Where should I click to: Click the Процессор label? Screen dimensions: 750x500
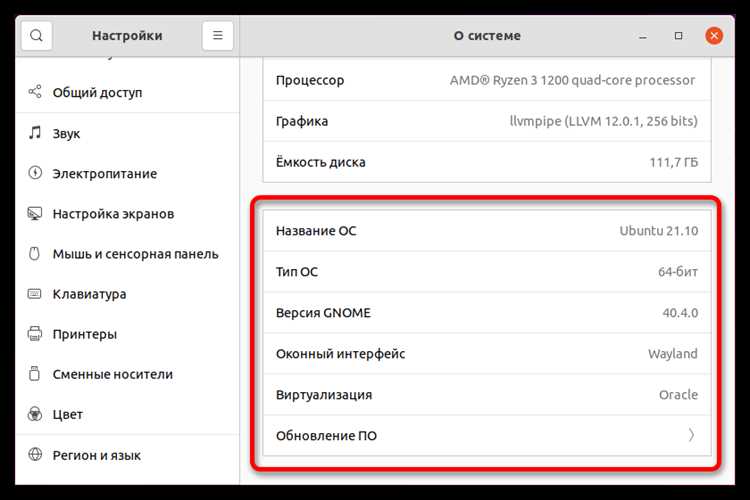click(310, 80)
